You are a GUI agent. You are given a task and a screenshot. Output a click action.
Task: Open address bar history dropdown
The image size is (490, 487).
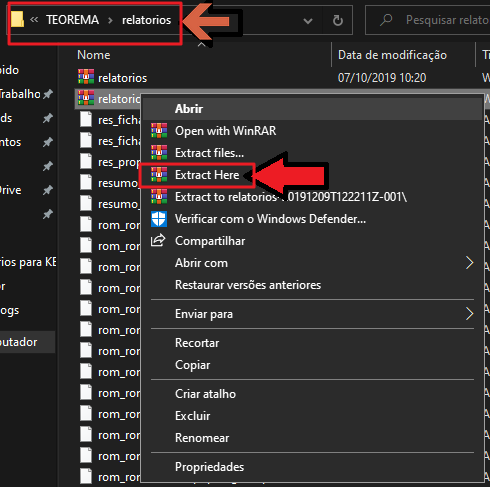pyautogui.click(x=308, y=21)
